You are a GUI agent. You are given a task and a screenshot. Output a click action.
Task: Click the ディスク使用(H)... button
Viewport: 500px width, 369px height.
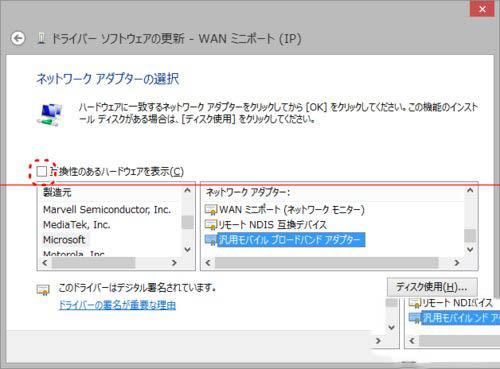pyautogui.click(x=432, y=287)
